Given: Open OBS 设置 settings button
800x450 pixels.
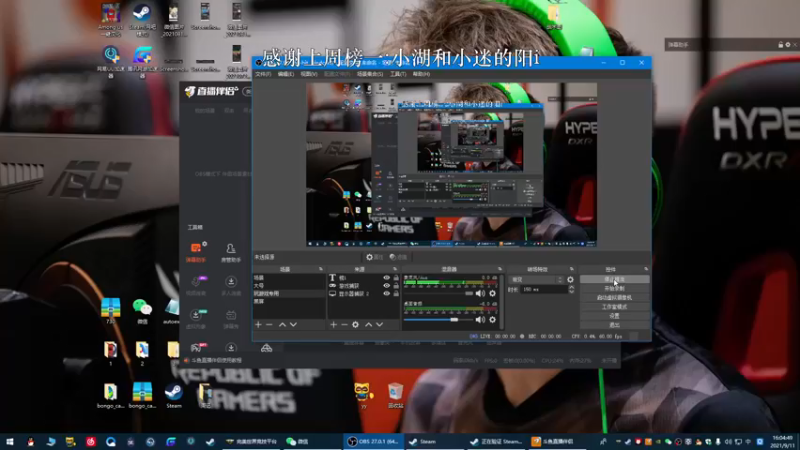Looking at the screenshot, I should coord(614,316).
